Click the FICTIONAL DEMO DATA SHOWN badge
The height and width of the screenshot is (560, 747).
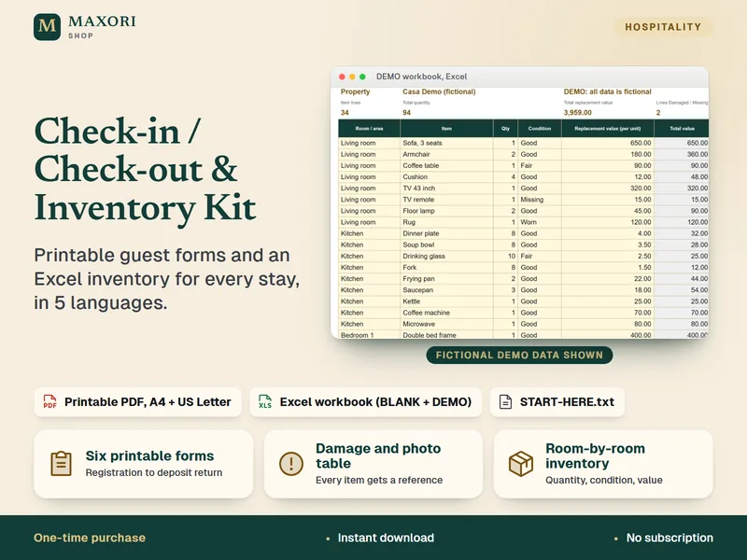[519, 355]
